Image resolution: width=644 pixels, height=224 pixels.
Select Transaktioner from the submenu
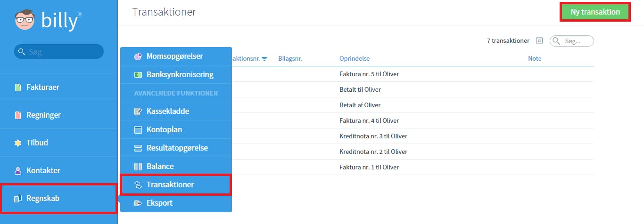click(176, 185)
